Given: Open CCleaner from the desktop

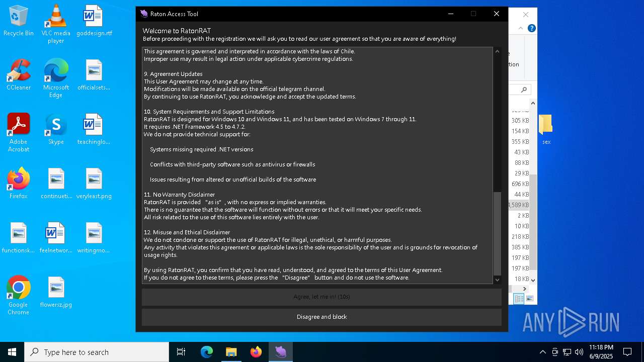Looking at the screenshot, I should pyautogui.click(x=19, y=75).
